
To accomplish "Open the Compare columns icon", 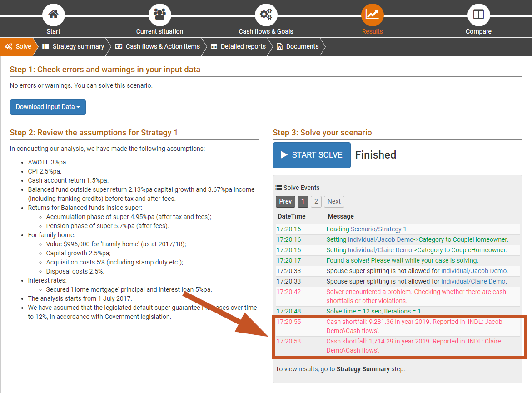I will click(478, 15).
